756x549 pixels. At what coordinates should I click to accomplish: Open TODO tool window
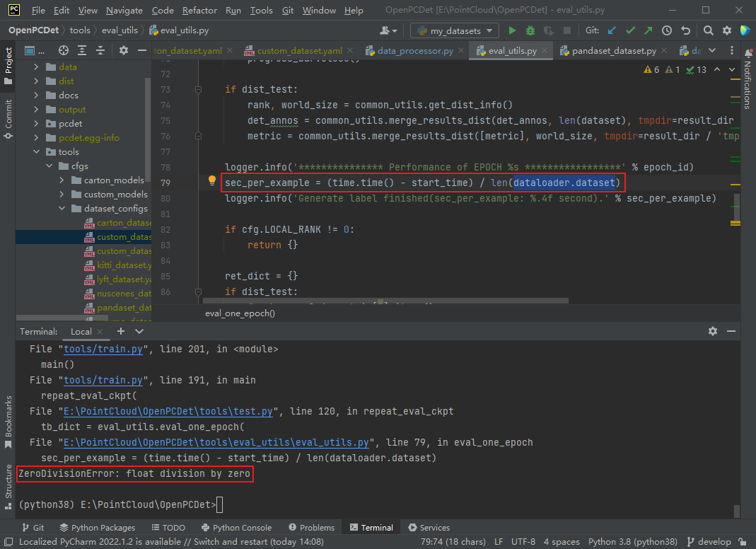pyautogui.click(x=168, y=527)
